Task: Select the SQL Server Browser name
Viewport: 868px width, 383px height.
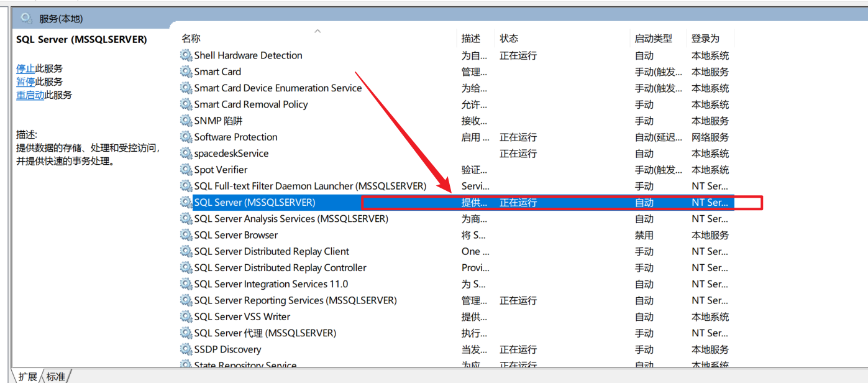Action: 236,235
